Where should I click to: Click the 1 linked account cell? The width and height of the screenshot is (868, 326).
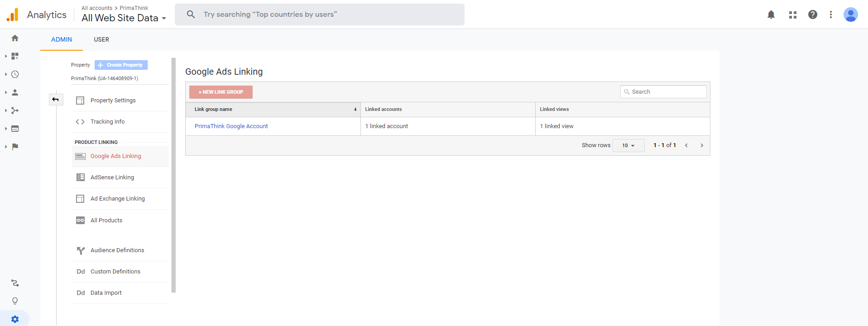(x=448, y=126)
